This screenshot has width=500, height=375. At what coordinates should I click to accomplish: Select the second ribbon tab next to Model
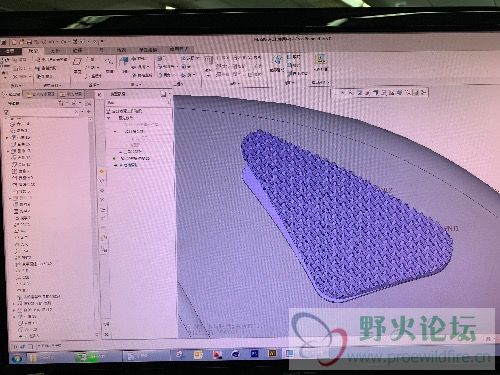point(55,51)
